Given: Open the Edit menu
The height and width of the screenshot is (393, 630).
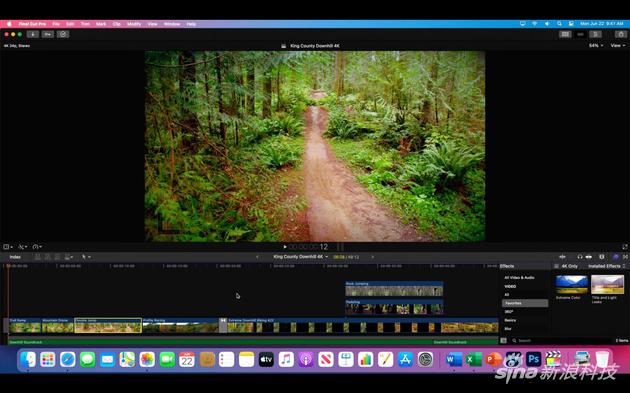Looking at the screenshot, I should [x=70, y=24].
